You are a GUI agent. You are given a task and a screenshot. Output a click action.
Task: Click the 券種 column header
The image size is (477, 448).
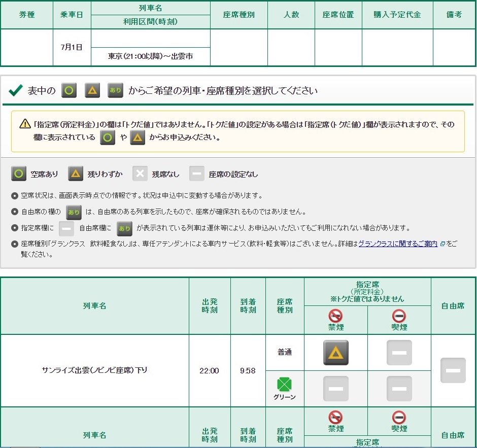27,15
